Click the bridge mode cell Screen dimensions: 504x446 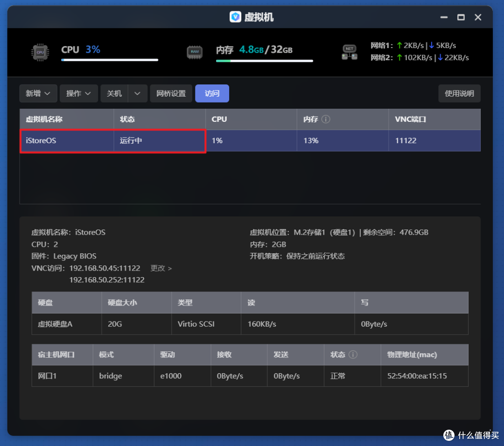click(x=123, y=376)
